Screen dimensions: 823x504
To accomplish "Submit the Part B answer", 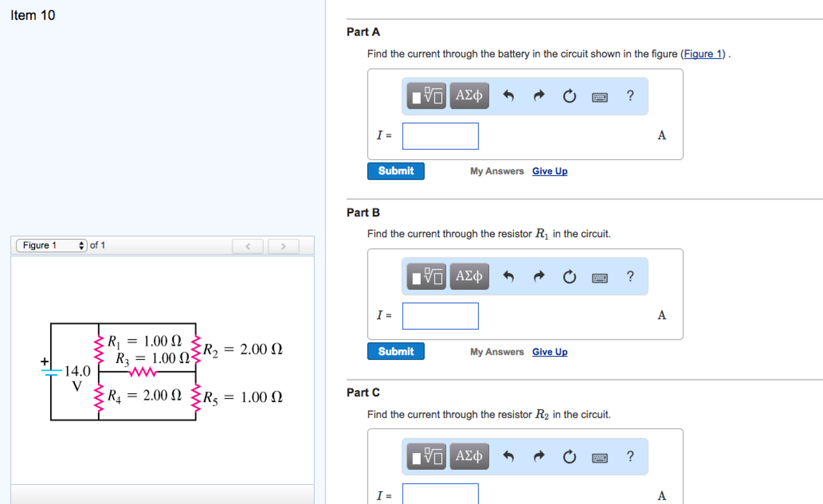I will tap(395, 351).
